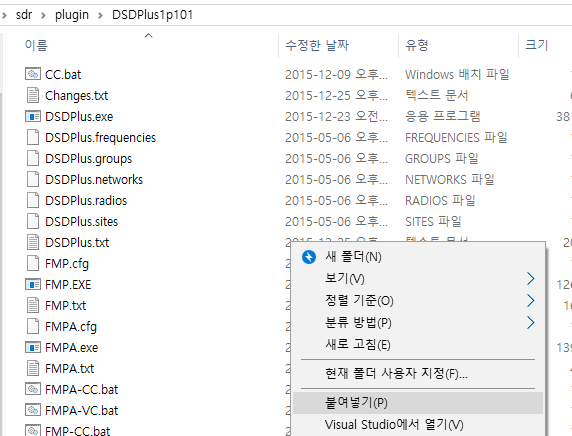Image resolution: width=572 pixels, height=436 pixels.
Task: Click the CC.bat batch file icon
Action: click(x=33, y=74)
